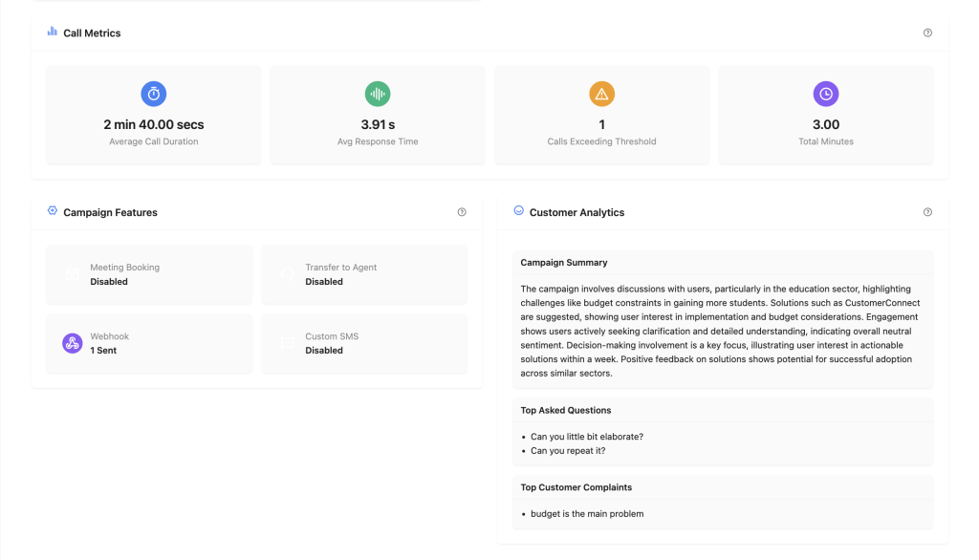Click the Top Asked Questions heading
979x560 pixels.
pyautogui.click(x=566, y=410)
